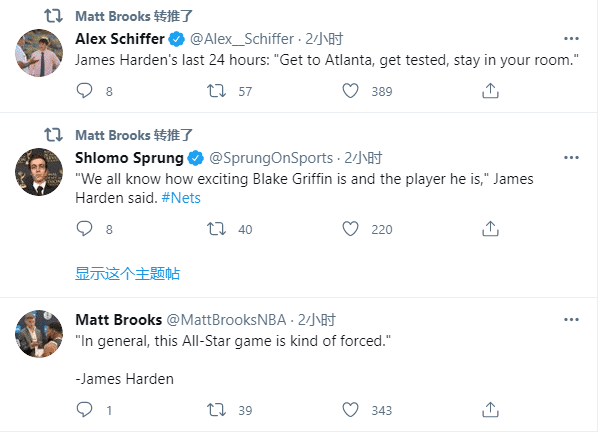Retweet Matt Brooks' All-Star game tweet
The height and width of the screenshot is (432, 600).
[x=215, y=410]
